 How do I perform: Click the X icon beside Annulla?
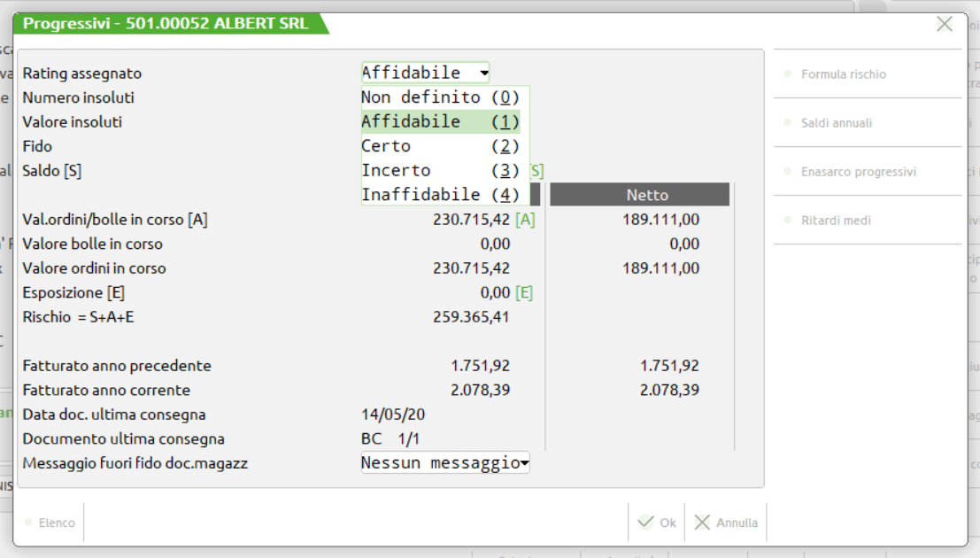702,523
